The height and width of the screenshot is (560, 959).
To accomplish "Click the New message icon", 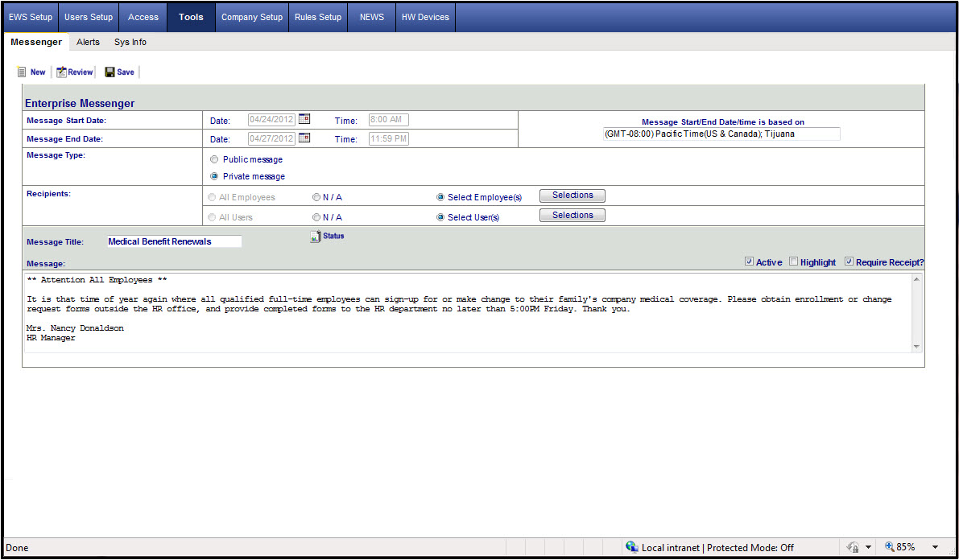I will coord(22,72).
